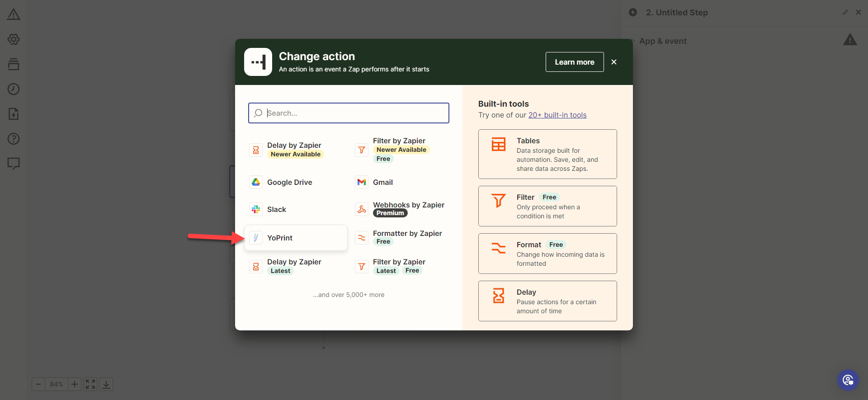Select Filter by Zapier Newer Available
This screenshot has height=400, width=868.
click(401, 150)
